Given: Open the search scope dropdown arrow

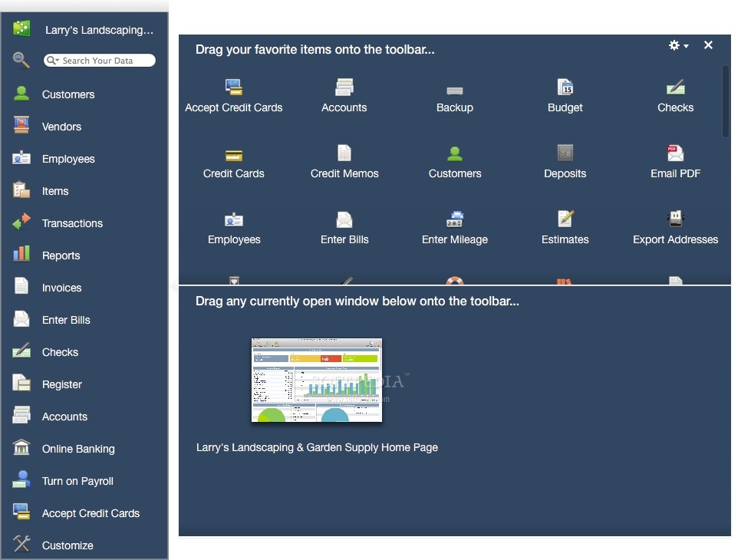Looking at the screenshot, I should coord(60,60).
